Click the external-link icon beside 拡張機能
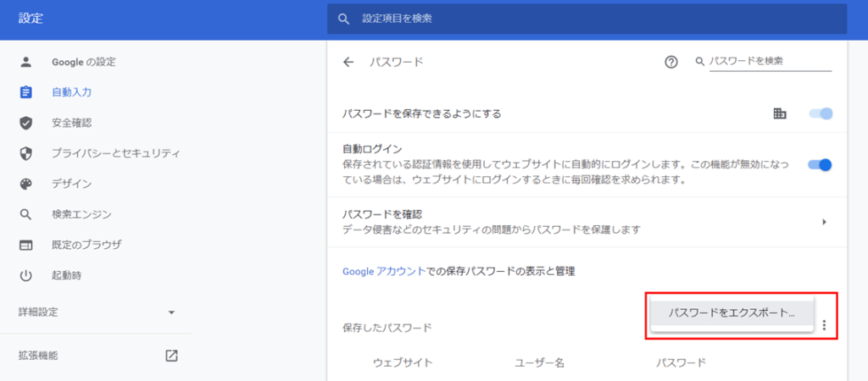 [171, 356]
